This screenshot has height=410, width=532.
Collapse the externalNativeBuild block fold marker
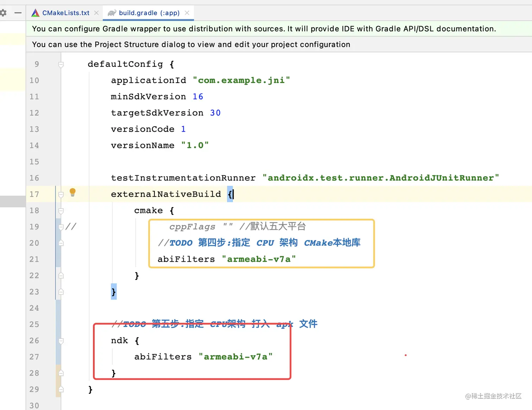tap(61, 194)
